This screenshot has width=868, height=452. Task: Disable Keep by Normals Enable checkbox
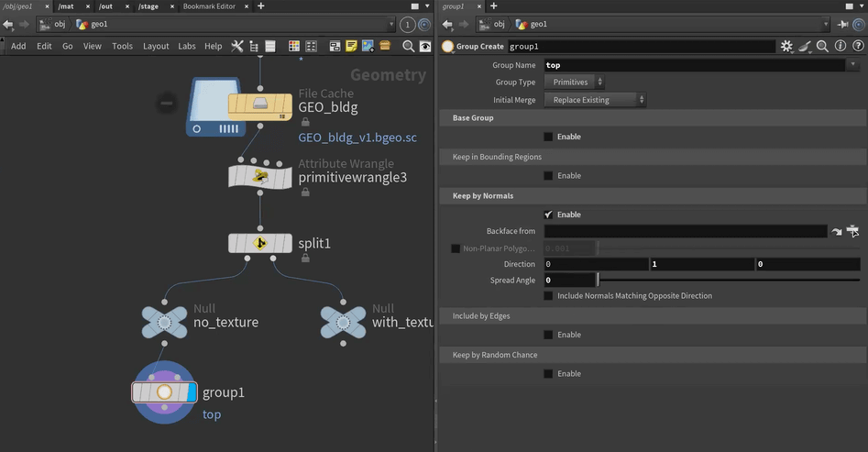point(548,215)
